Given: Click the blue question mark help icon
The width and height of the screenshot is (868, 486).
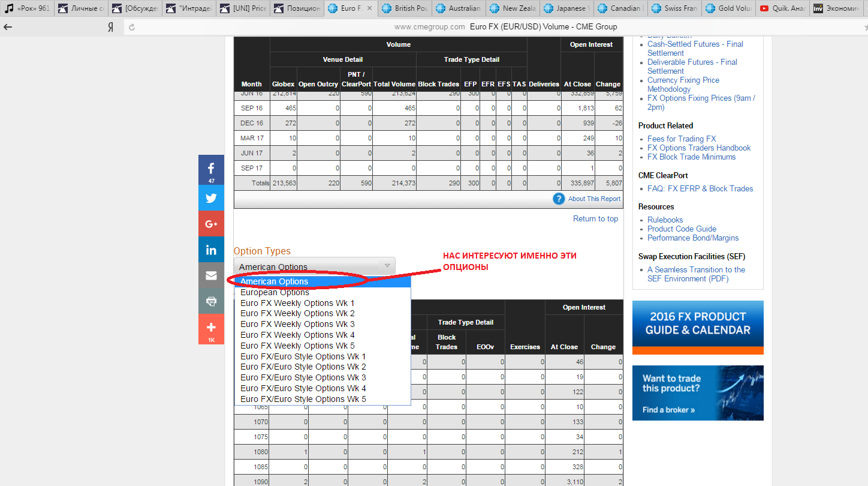Looking at the screenshot, I should [x=559, y=199].
